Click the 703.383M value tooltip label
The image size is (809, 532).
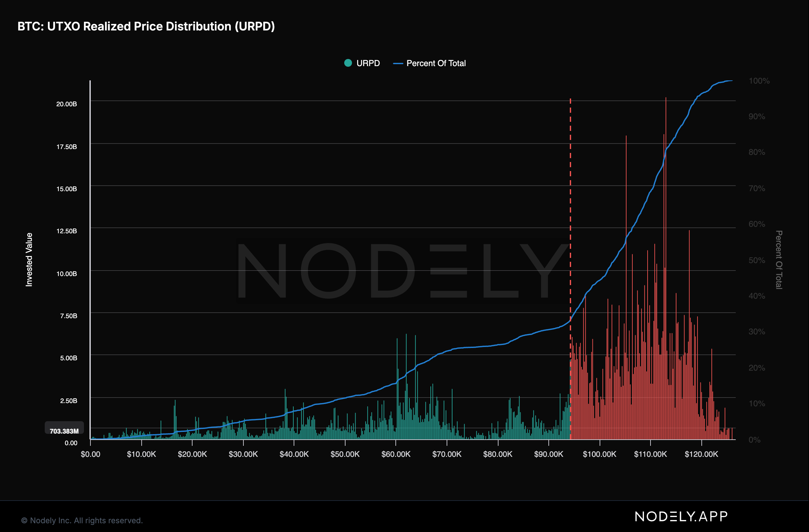point(64,431)
